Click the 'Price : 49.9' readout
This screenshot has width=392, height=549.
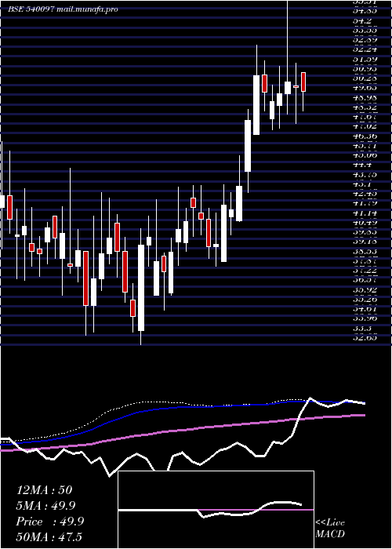[50, 522]
